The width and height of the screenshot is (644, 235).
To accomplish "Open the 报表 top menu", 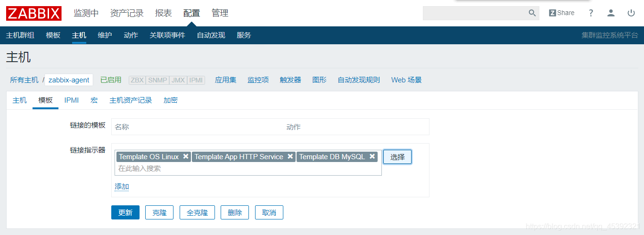I will [x=164, y=13].
